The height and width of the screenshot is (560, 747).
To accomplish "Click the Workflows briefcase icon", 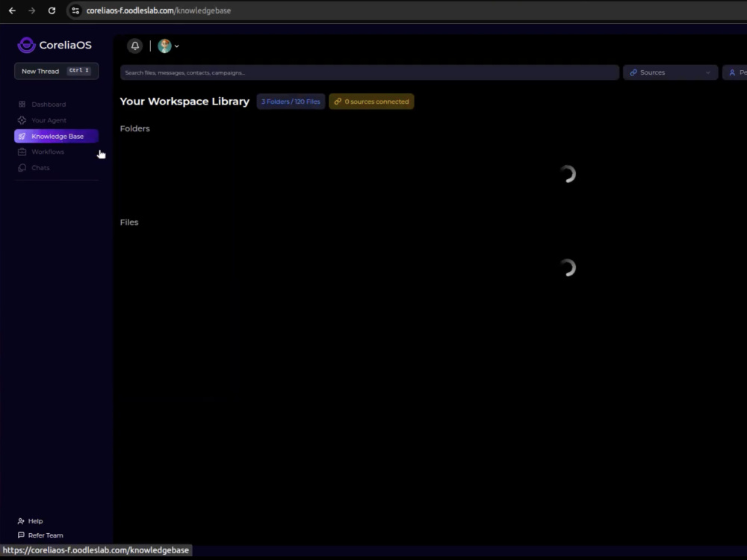I will 22,152.
